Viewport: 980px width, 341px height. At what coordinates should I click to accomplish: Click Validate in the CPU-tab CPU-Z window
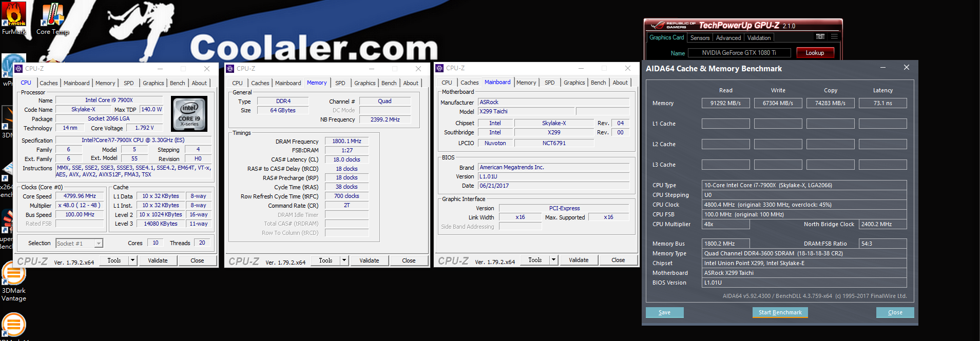click(158, 260)
